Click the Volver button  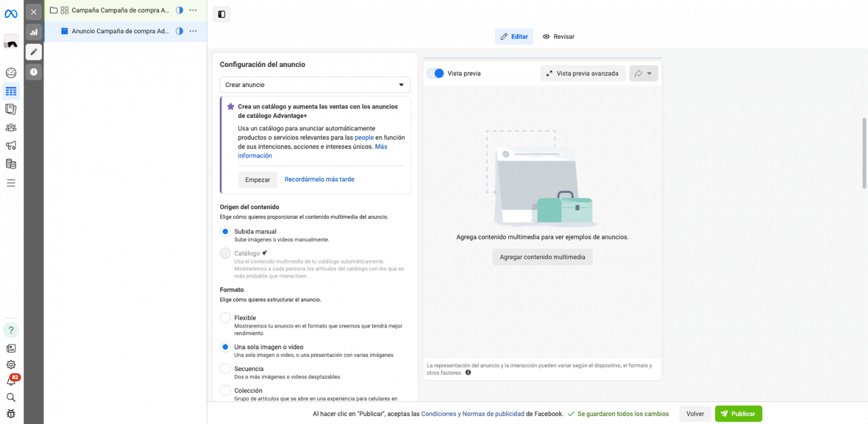(x=695, y=414)
